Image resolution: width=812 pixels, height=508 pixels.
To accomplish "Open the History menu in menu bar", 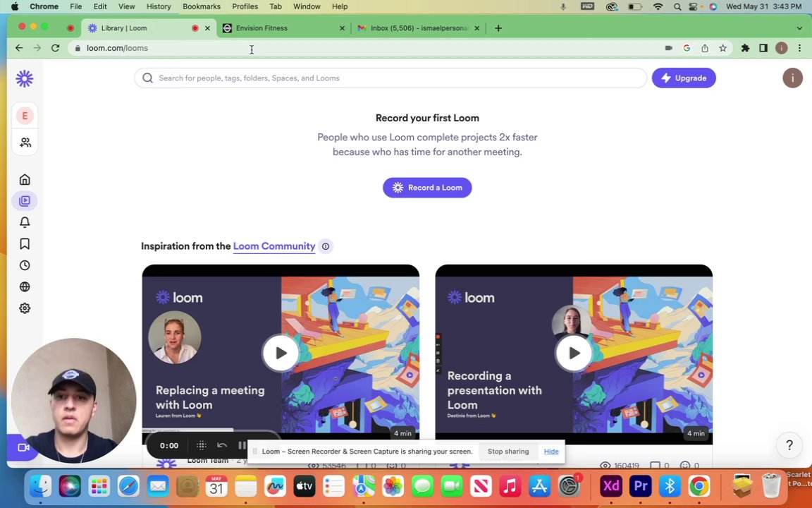I will [159, 6].
